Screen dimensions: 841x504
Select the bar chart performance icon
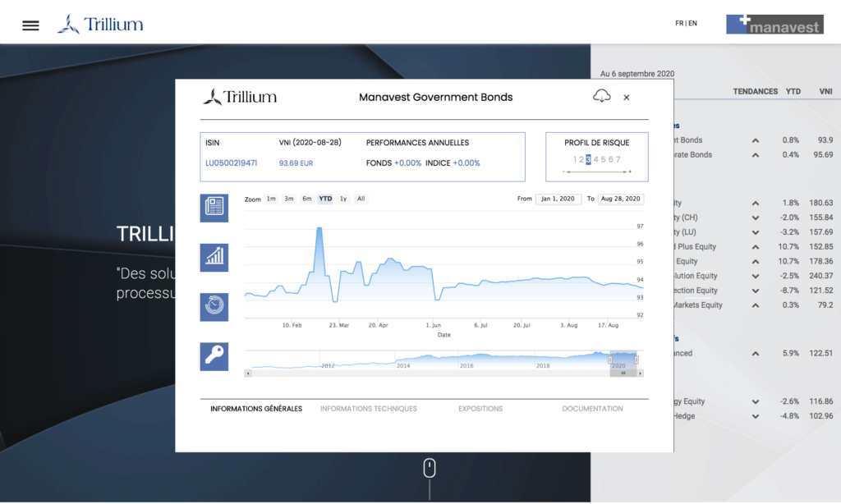(x=214, y=258)
